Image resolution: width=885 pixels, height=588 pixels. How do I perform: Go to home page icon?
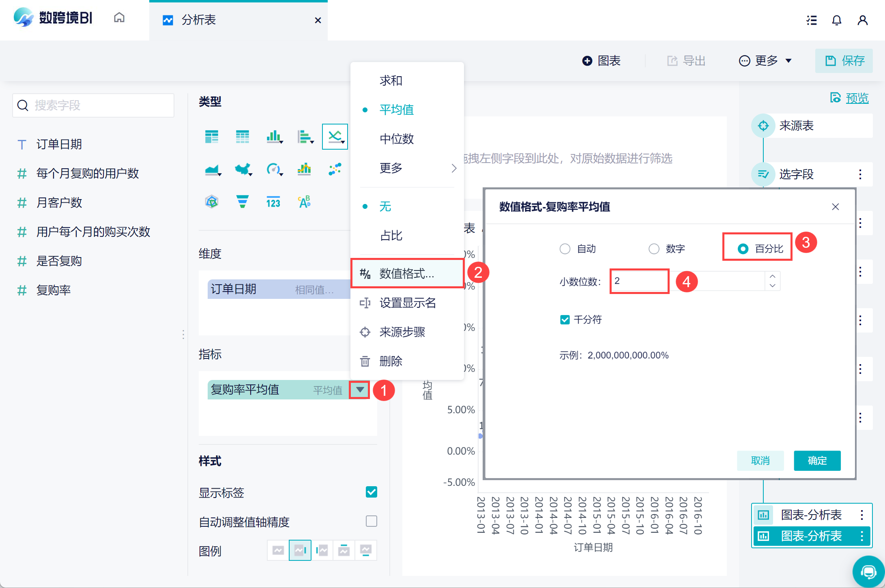click(119, 18)
